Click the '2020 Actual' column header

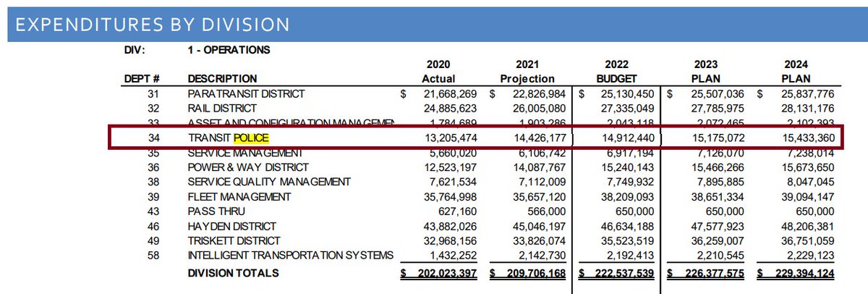(x=438, y=72)
